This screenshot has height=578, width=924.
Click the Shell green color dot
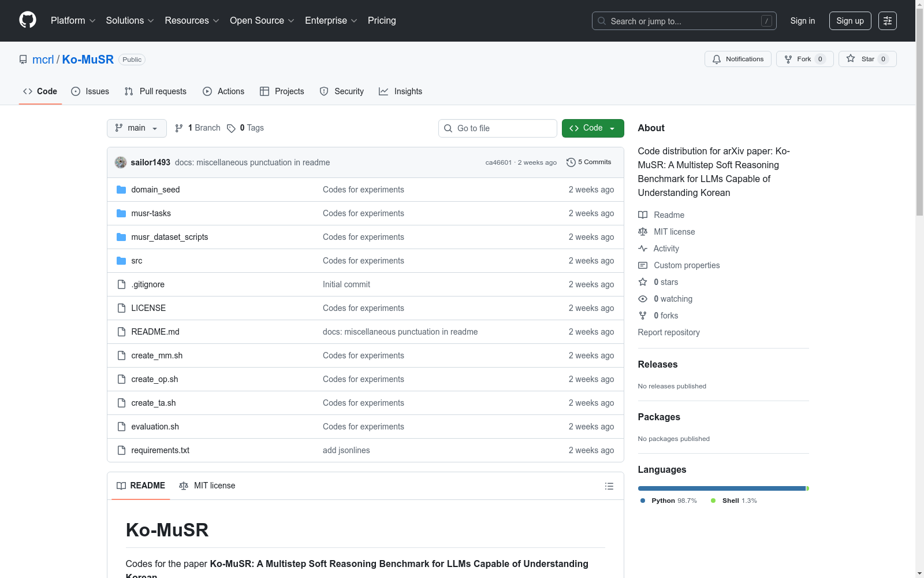click(713, 501)
